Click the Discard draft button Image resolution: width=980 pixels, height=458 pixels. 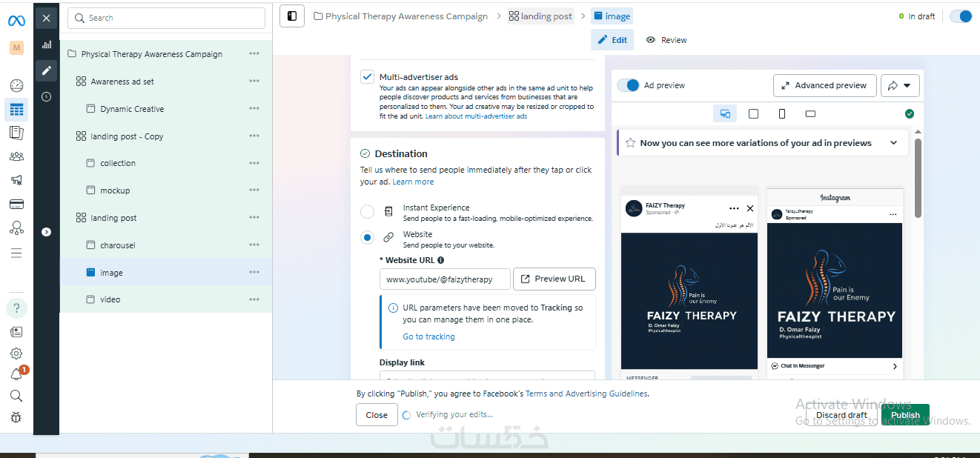(x=842, y=415)
